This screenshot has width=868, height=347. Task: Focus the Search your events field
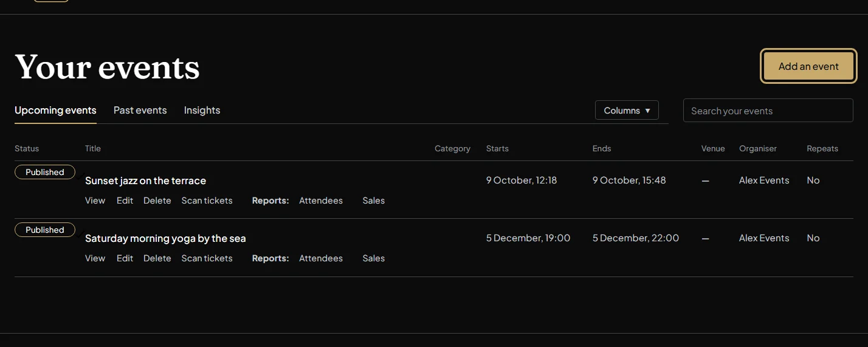768,111
